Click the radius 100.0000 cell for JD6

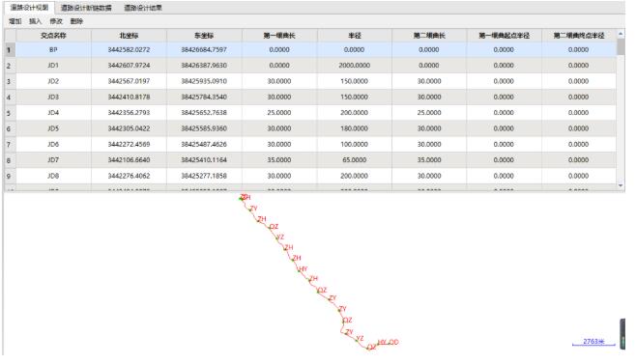click(354, 144)
